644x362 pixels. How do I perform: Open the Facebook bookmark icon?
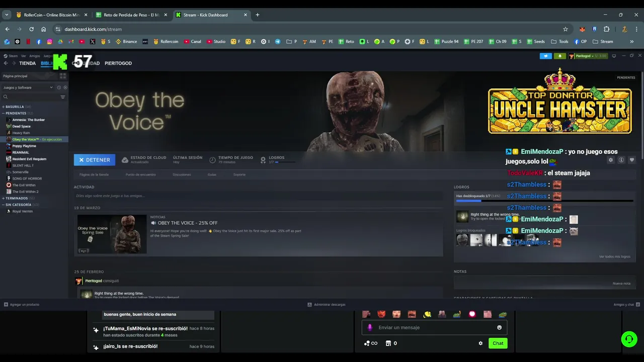point(39,42)
